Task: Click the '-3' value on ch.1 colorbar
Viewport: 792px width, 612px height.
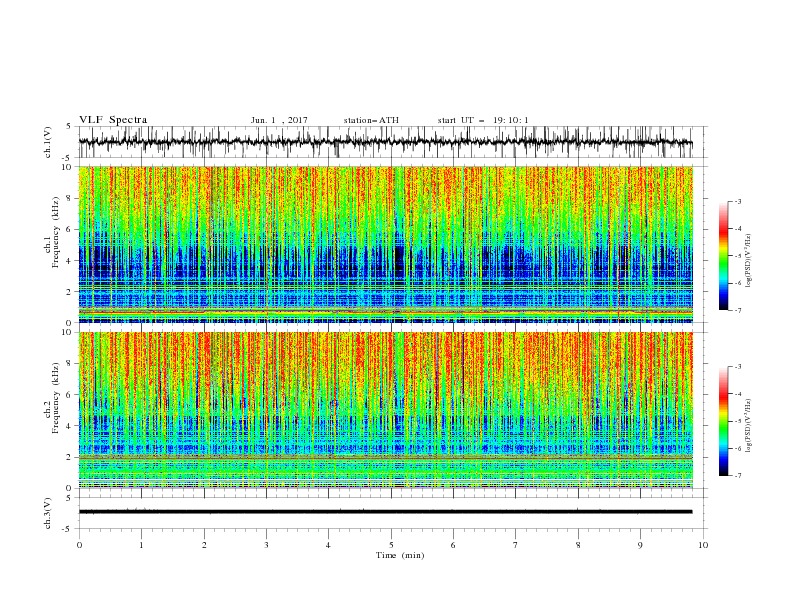Action: (x=737, y=201)
